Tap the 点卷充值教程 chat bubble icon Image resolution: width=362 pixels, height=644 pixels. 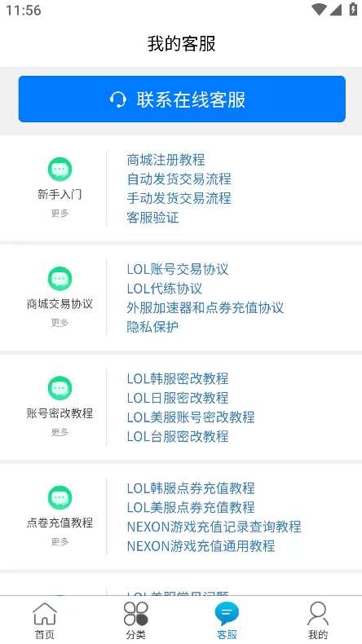60,498
